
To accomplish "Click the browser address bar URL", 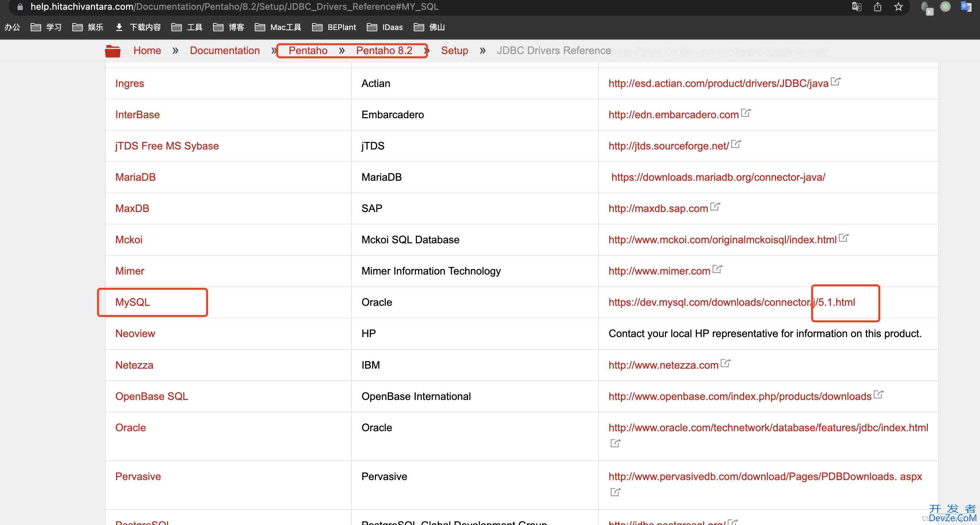I will pyautogui.click(x=234, y=7).
